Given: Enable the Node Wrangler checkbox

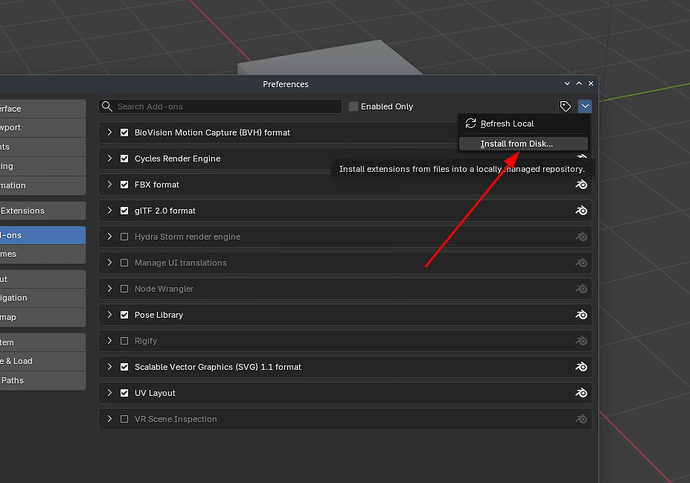Looking at the screenshot, I should click(125, 289).
